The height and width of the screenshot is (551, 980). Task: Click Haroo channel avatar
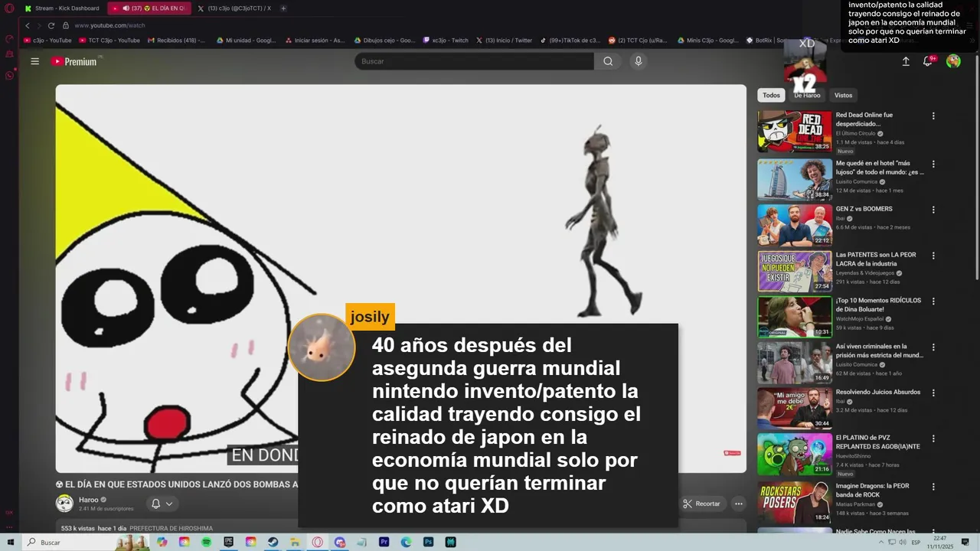(64, 504)
